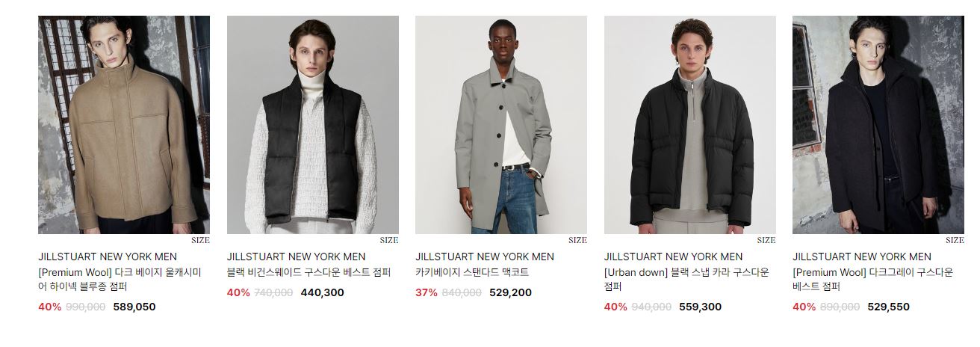The image size is (980, 347).
Task: Open '카키베이지 스탠다드 맥코트' product title
Action: pos(472,272)
